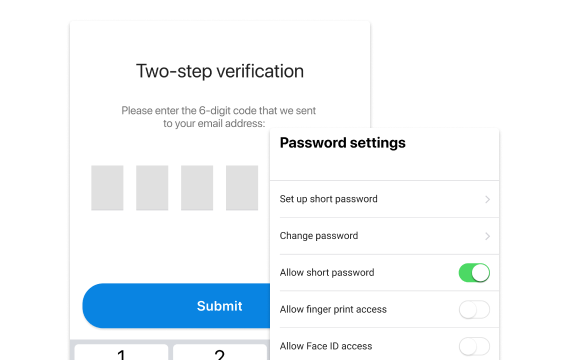
Task: Click the fourth code digit box
Action: 242,188
